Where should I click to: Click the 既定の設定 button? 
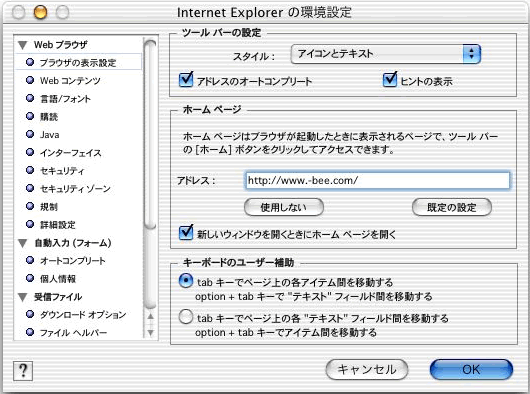click(452, 207)
